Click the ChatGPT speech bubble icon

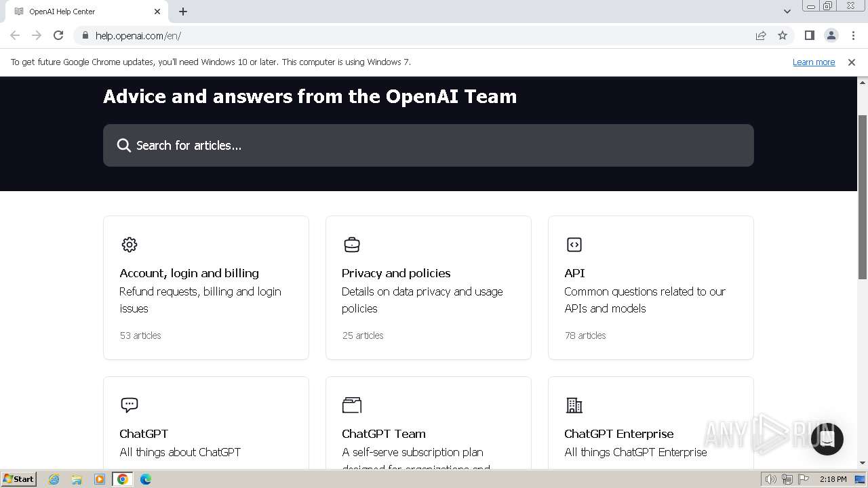[x=129, y=405]
